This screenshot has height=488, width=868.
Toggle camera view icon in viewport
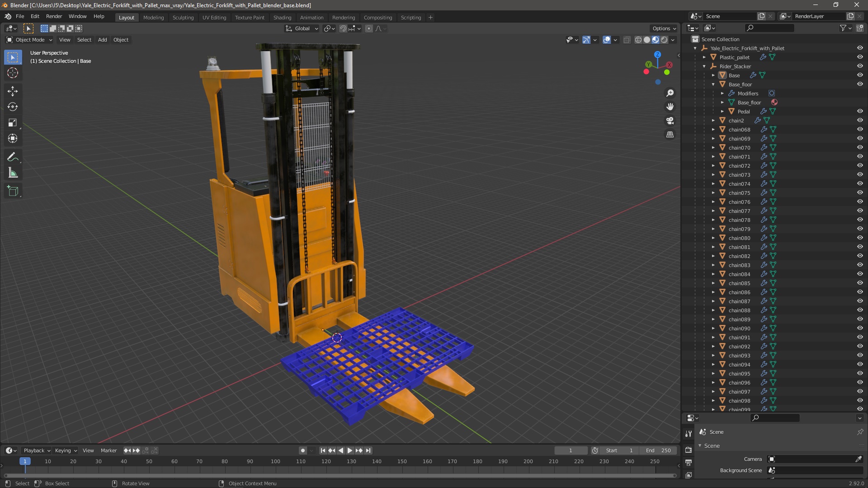[670, 121]
